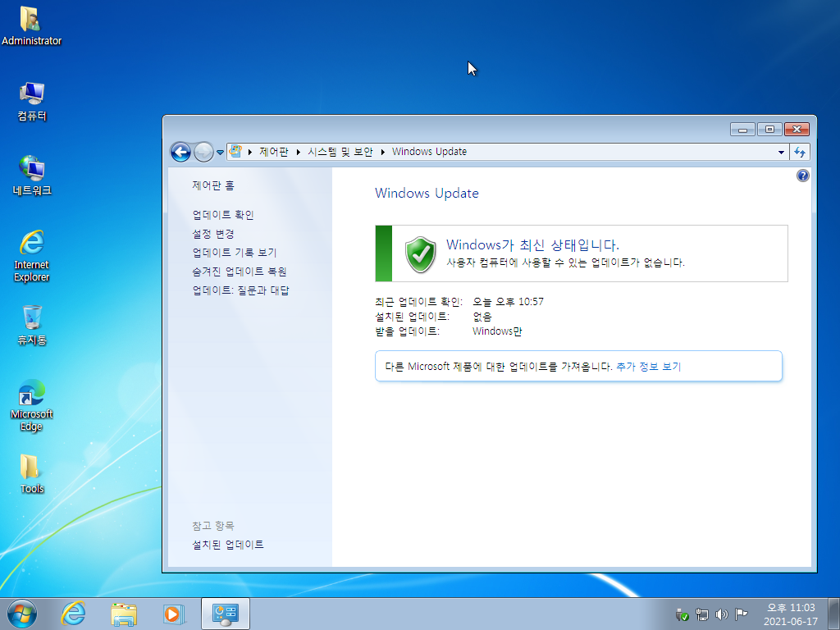Select Control Panel taskbar button
The width and height of the screenshot is (840, 630).
coord(226,614)
